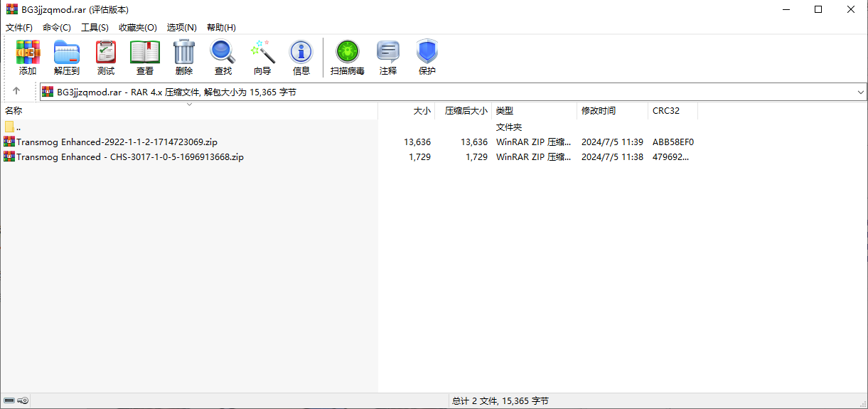Click the parent folder '..' icon

pos(9,127)
